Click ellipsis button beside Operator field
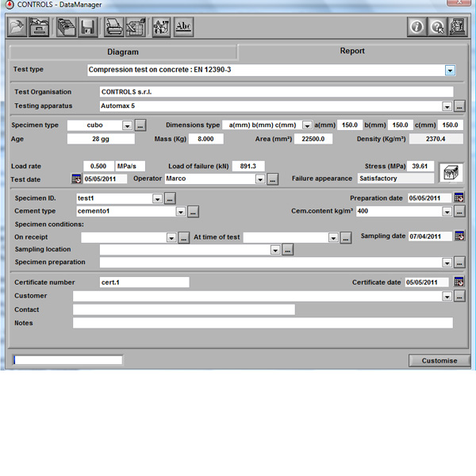This screenshot has height=476, width=476. (273, 179)
